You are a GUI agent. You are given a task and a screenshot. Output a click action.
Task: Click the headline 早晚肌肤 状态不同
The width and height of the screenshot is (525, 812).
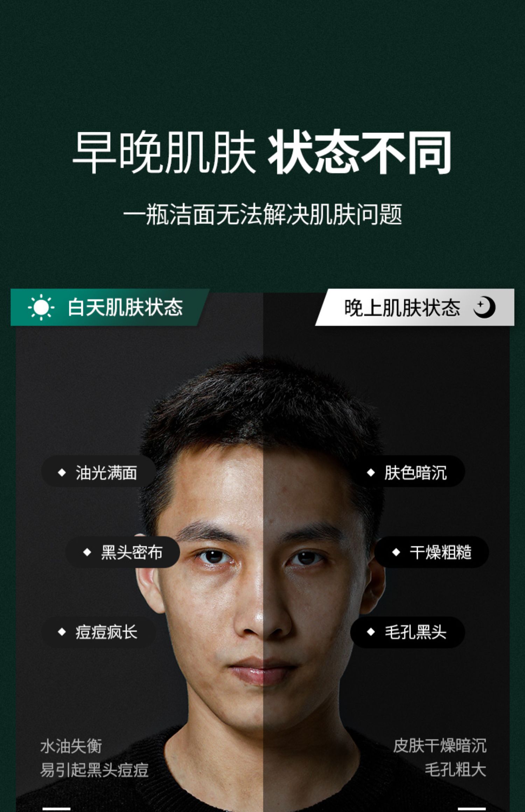point(262,152)
